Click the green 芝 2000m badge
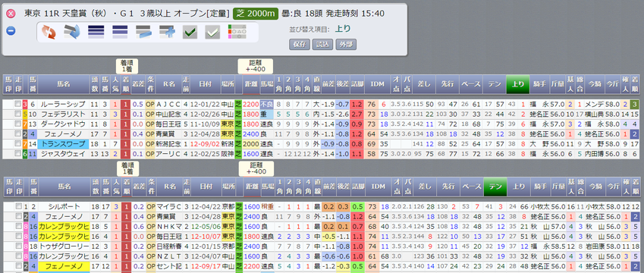644x273 pixels. click(256, 14)
